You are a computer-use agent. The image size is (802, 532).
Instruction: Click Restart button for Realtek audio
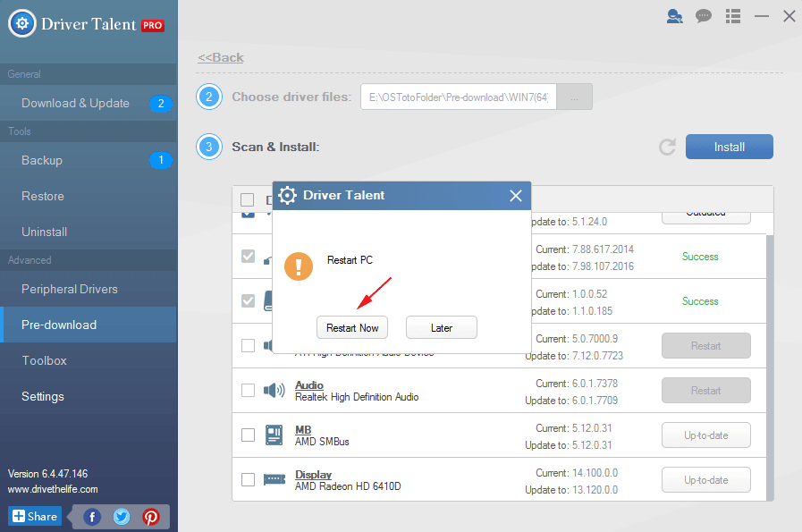(x=705, y=391)
